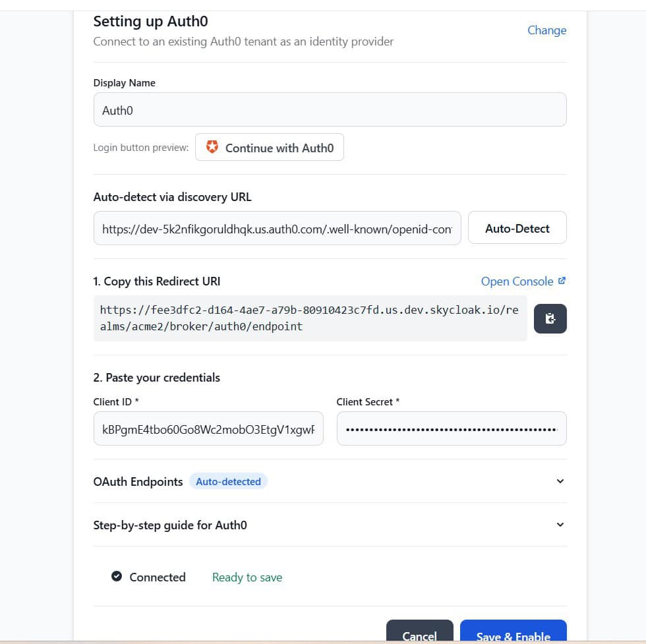Click the Continue with Auth0 preview button
This screenshot has height=644, width=646.
pos(270,148)
